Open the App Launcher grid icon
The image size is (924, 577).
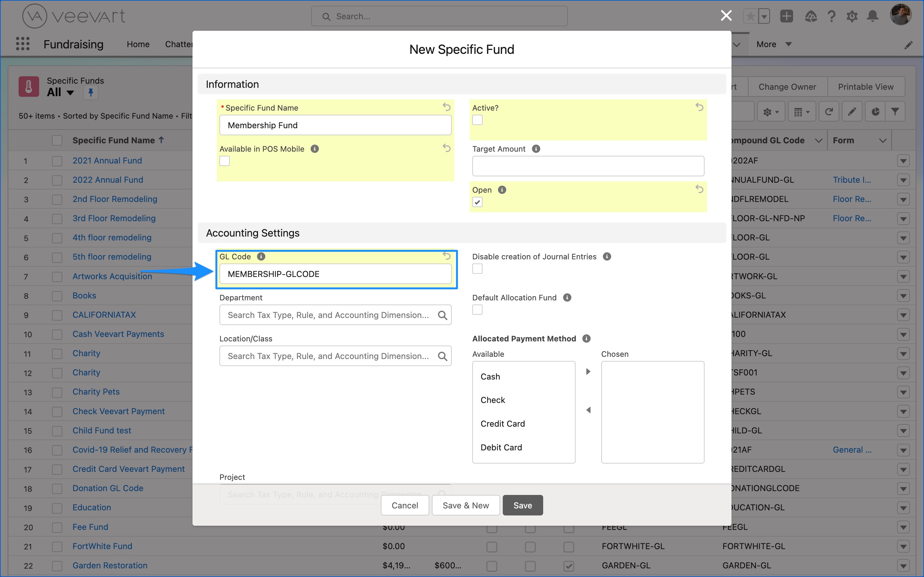pos(23,44)
